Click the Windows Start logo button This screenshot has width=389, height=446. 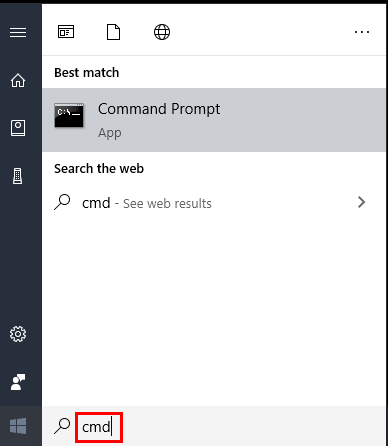coord(18,426)
